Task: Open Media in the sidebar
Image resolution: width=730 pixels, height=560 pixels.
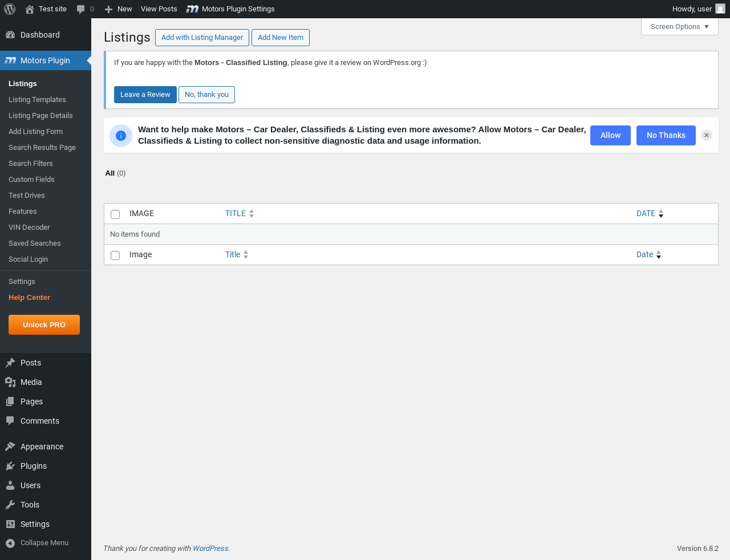Action: (46, 382)
